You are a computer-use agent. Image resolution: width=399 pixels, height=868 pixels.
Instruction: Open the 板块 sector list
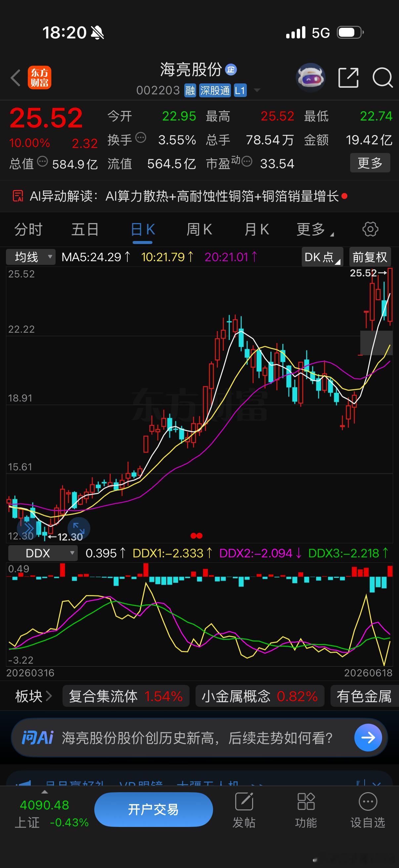tap(33, 696)
